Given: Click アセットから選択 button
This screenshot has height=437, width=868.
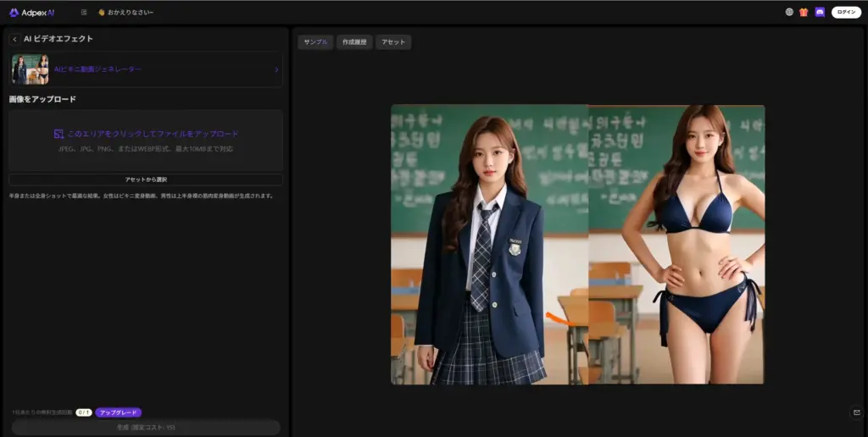Looking at the screenshot, I should point(146,180).
